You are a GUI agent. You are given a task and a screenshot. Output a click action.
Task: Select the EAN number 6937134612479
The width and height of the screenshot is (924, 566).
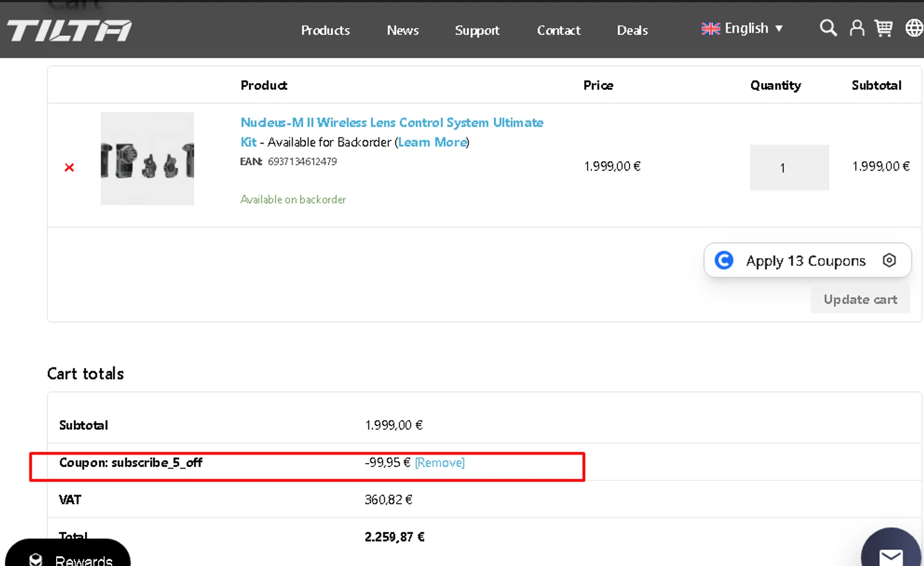tap(302, 161)
